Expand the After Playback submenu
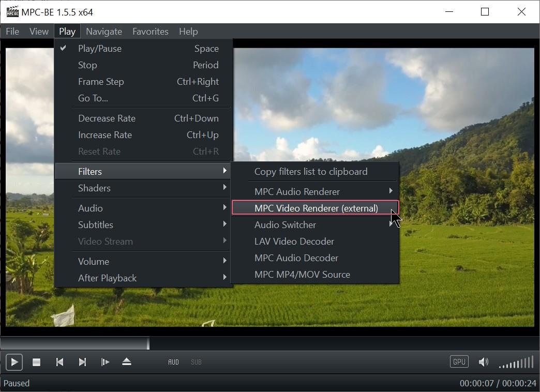 (108, 278)
